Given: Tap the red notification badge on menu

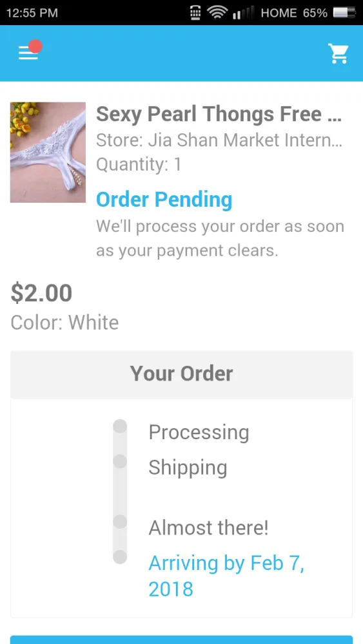Looking at the screenshot, I should [x=35, y=46].
